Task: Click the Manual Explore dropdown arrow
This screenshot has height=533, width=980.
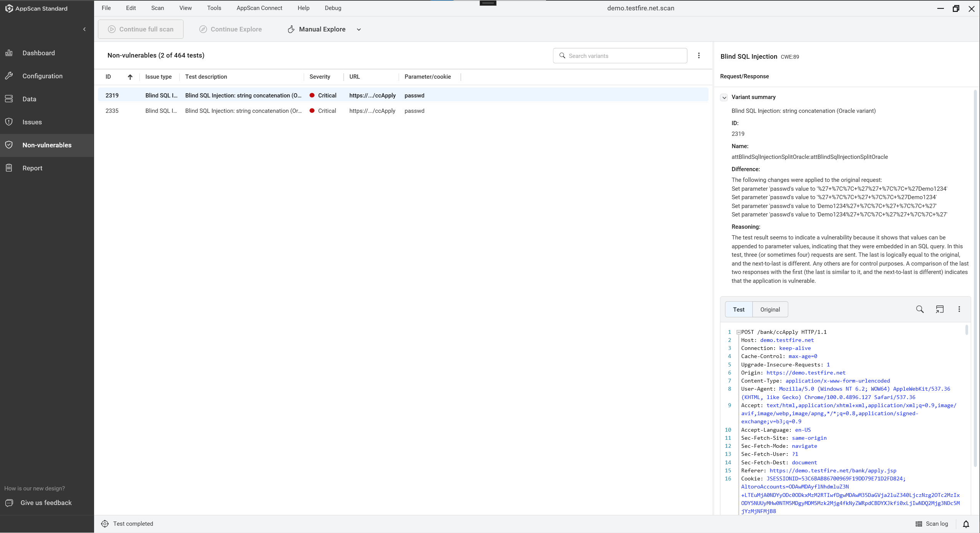Action: coord(360,29)
